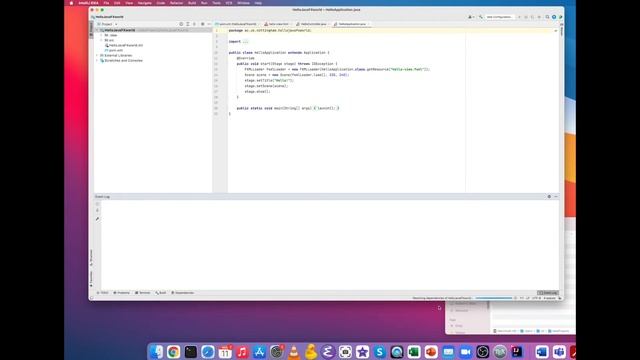Viewport: 640px width, 360px height.
Task: Click the build hammer icon in toolbar
Action: pyautogui.click(x=481, y=17)
